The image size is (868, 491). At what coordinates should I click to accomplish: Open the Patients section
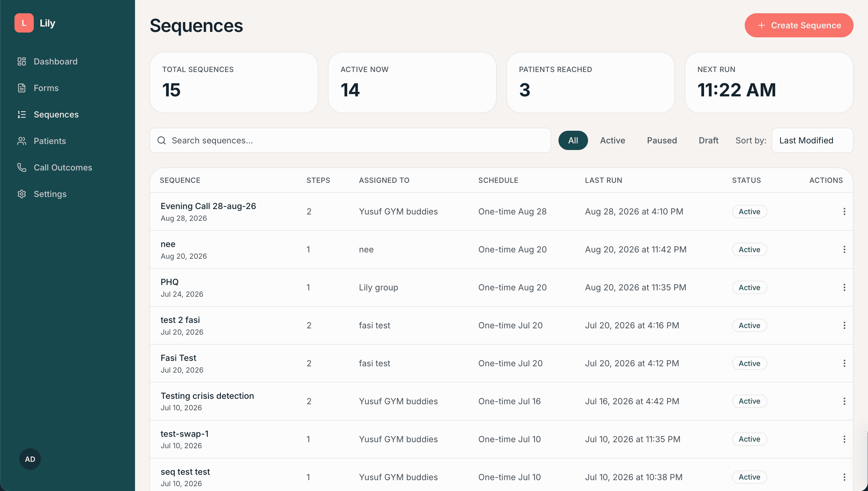tap(42, 141)
